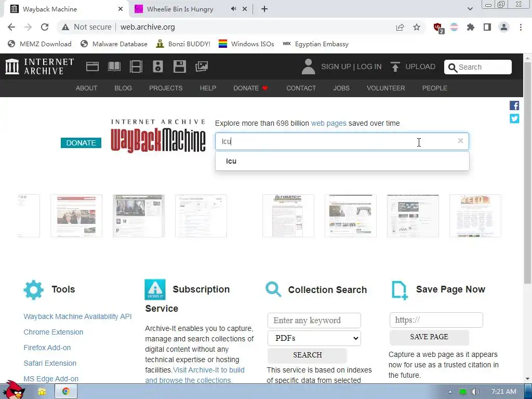Screen dimensions: 532x399
Task: Click the SAVE PAGE button
Action: 429,337
